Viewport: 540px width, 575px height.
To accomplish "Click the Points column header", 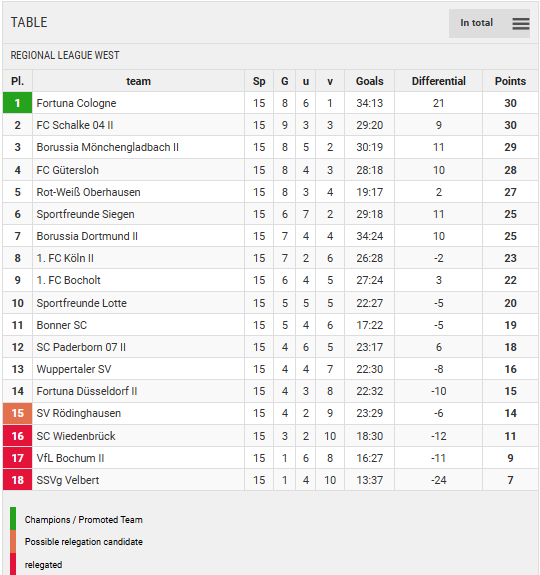I will (510, 81).
